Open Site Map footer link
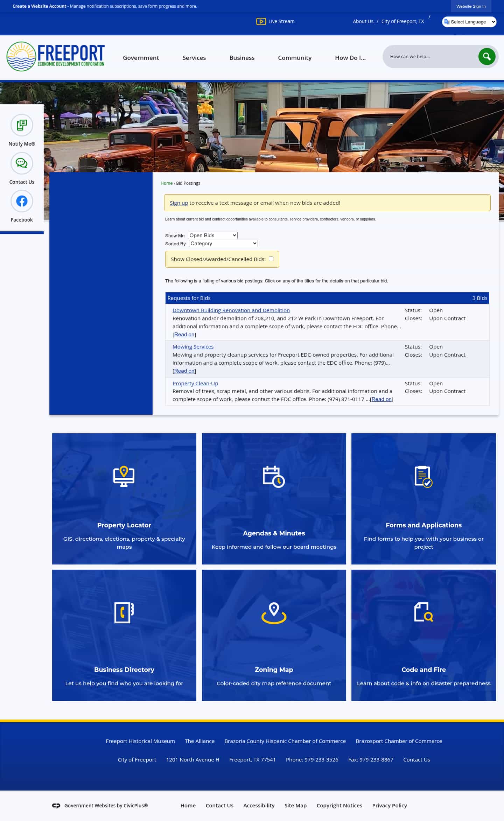504x821 pixels. coord(295,805)
